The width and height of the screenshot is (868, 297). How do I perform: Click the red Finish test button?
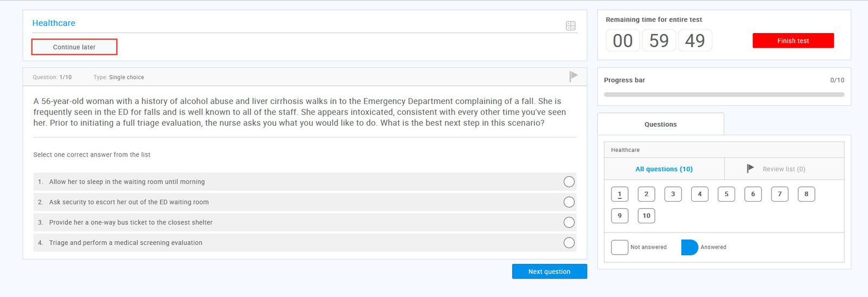coord(793,41)
